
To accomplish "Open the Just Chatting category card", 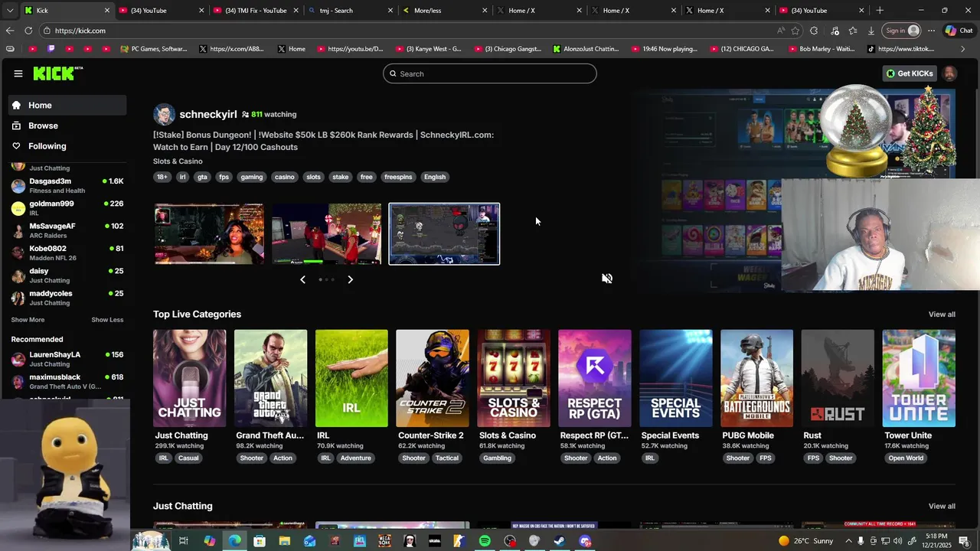I will (x=189, y=378).
